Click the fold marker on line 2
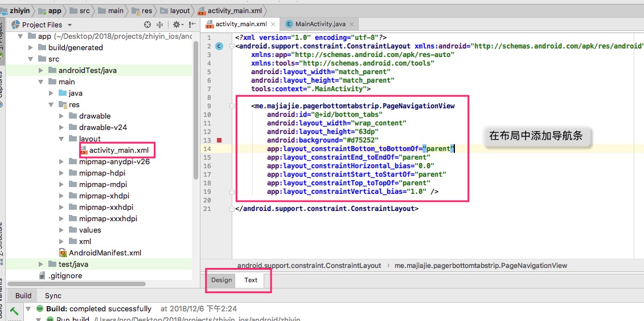The image size is (644, 321). [232, 46]
